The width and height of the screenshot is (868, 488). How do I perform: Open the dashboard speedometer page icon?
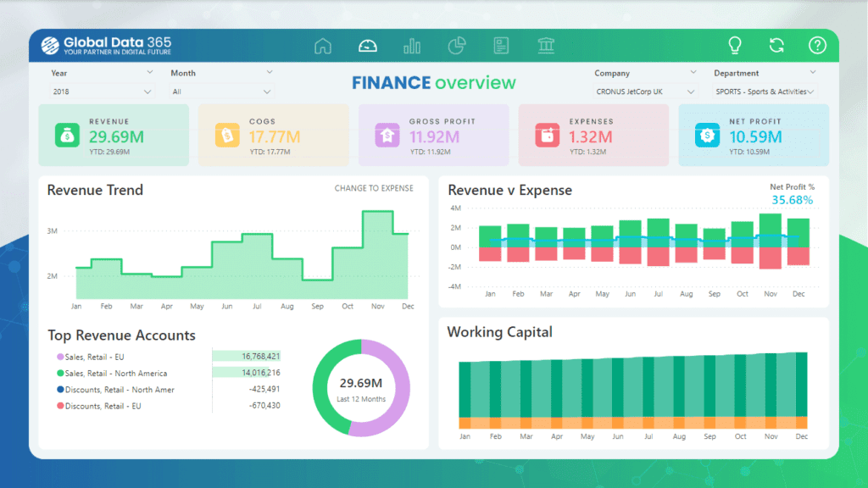[368, 46]
